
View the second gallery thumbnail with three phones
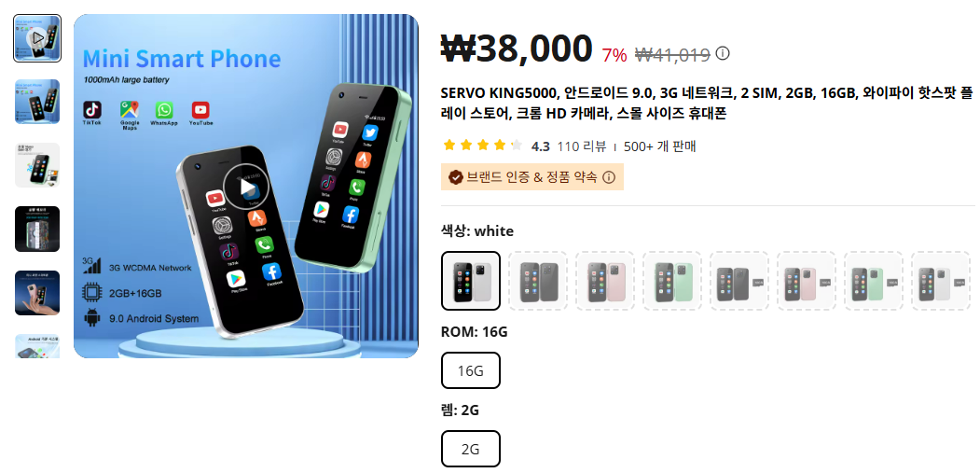point(37,102)
